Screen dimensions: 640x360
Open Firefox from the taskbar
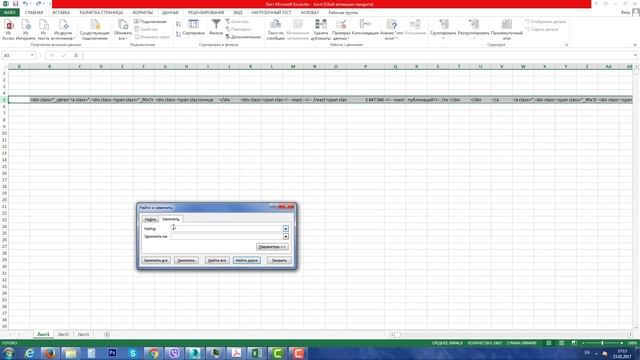[x=50, y=353]
